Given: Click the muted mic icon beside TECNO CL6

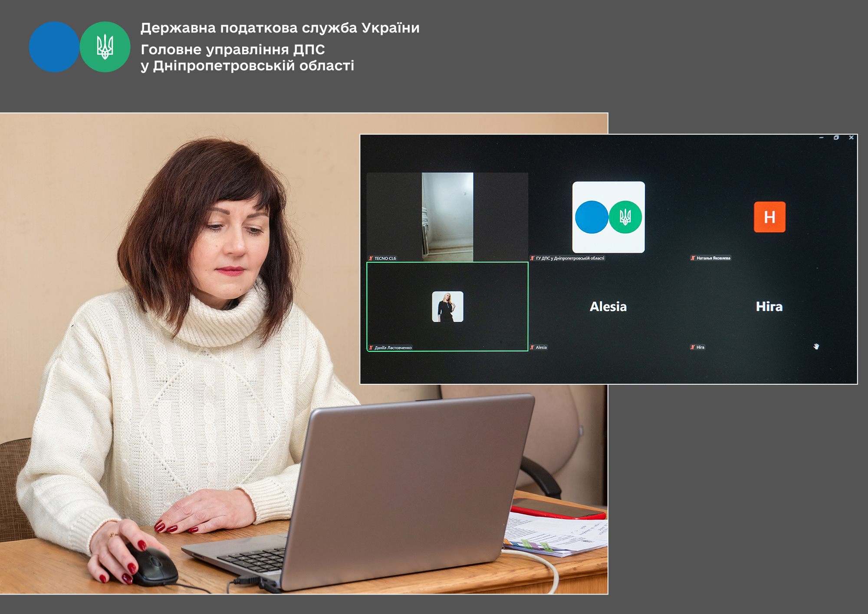Looking at the screenshot, I should [x=371, y=258].
